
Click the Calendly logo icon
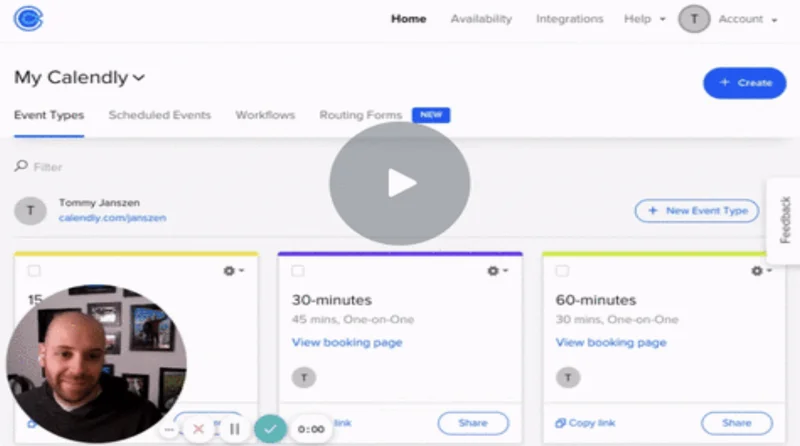29,19
